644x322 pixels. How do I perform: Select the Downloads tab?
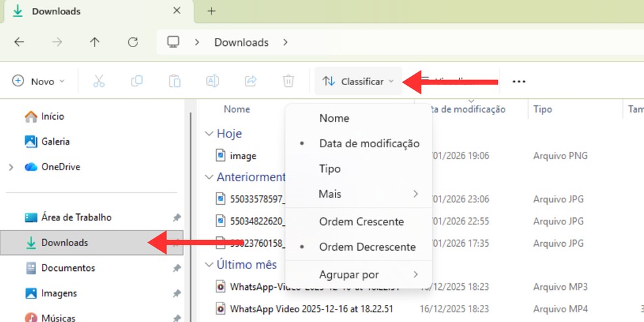pos(99,12)
